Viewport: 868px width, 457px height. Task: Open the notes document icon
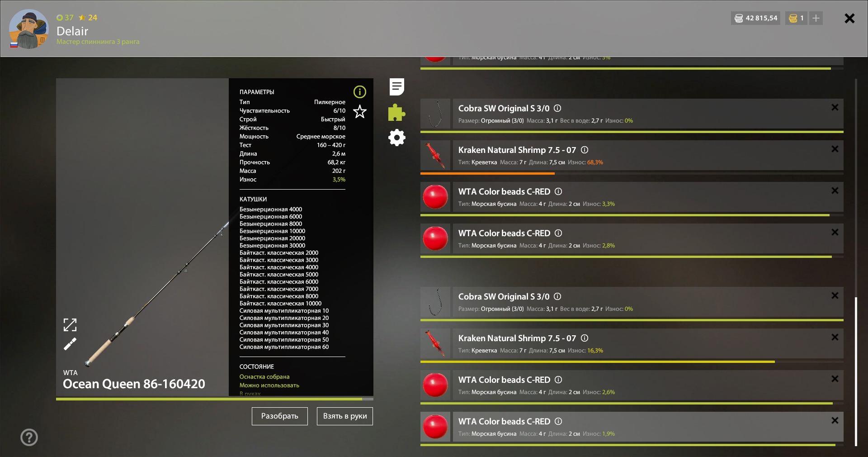click(397, 87)
